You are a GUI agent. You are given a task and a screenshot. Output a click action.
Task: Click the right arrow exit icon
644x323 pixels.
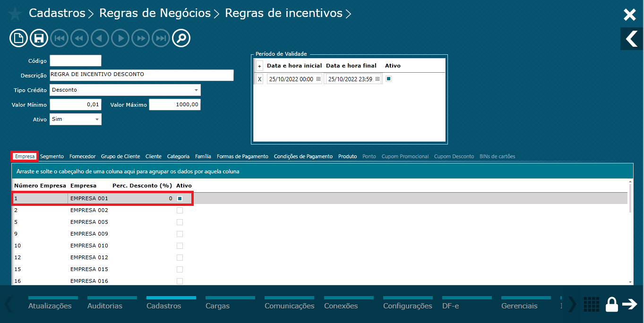(630, 304)
